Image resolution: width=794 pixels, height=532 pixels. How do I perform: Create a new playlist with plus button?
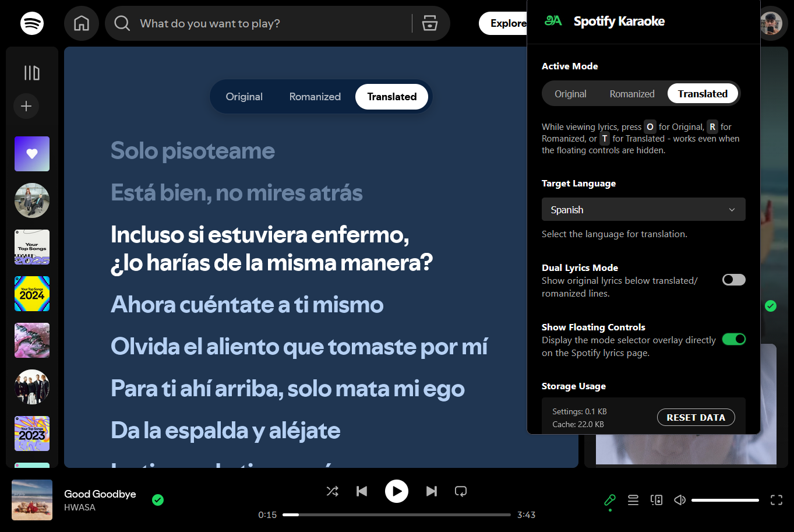tap(26, 106)
